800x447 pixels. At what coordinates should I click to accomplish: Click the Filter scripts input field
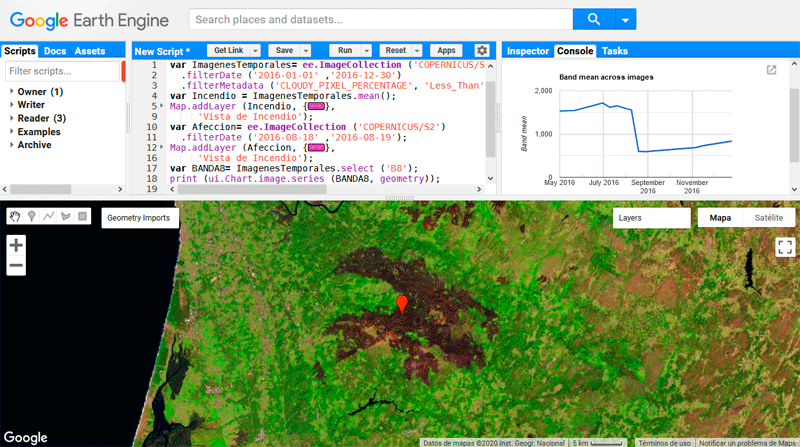point(62,71)
